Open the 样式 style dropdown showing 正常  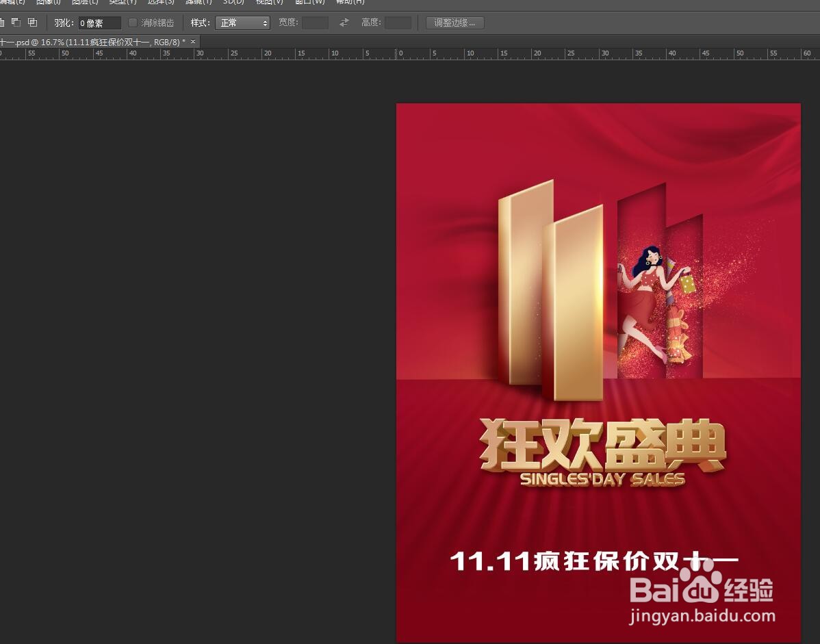click(x=243, y=22)
